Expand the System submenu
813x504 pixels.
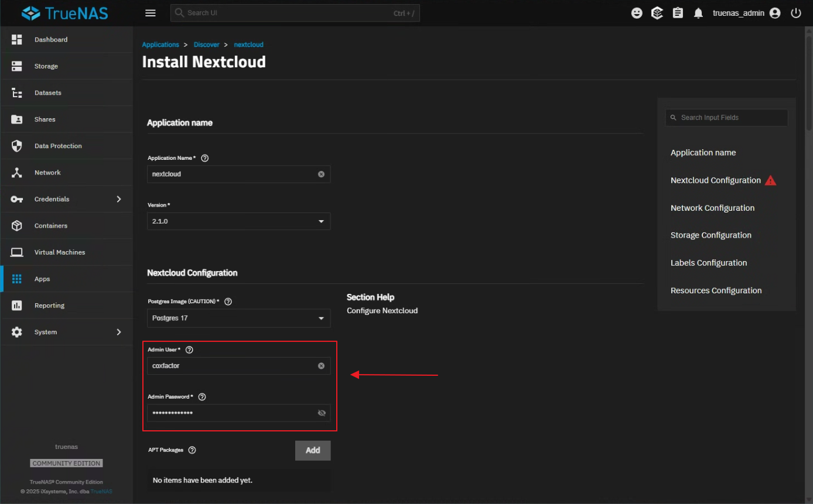119,332
